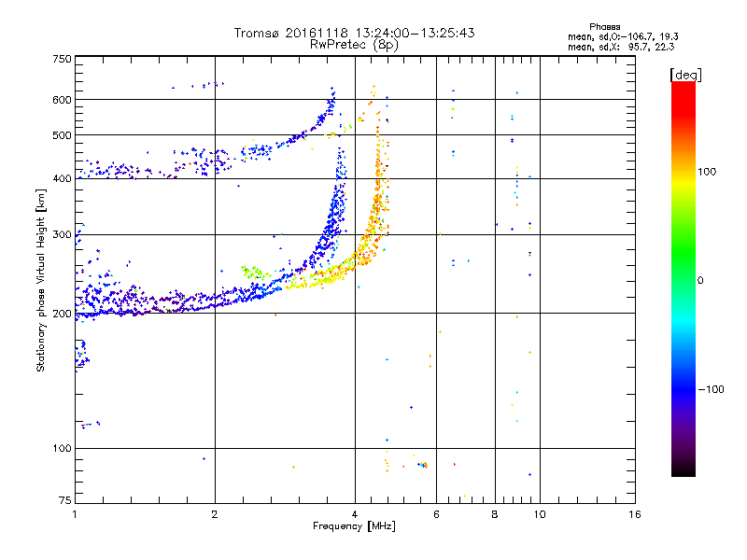
Task: Click the x-axis tick label "8"
Action: pyautogui.click(x=495, y=514)
